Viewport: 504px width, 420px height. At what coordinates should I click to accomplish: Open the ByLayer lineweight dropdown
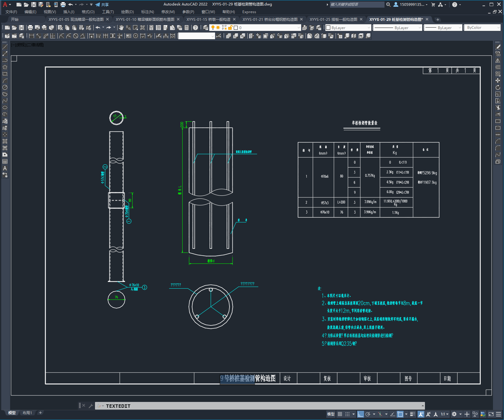(x=443, y=28)
